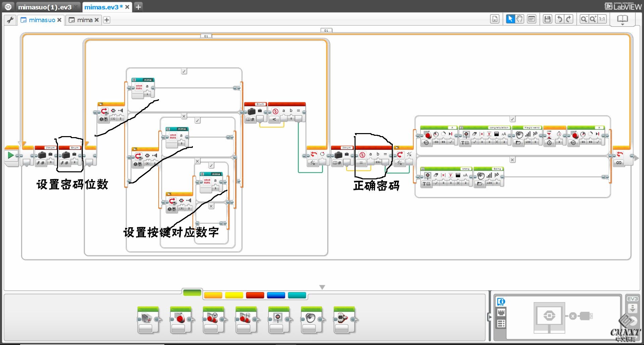Image resolution: width=644 pixels, height=345 pixels.
Task: Toggle display preview on wrong block
Action: pos(423,169)
